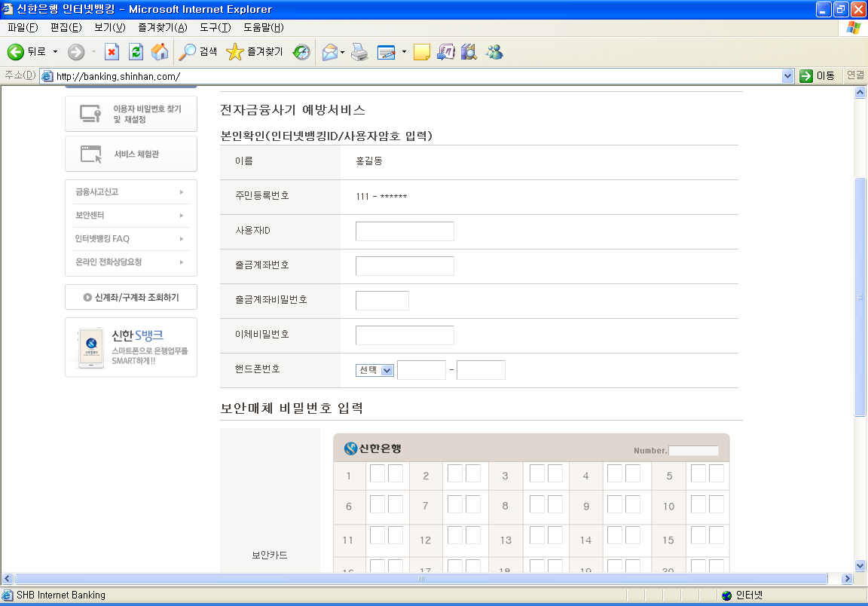
Task: Open the 신한 S뱅크 banner
Action: [x=131, y=347]
